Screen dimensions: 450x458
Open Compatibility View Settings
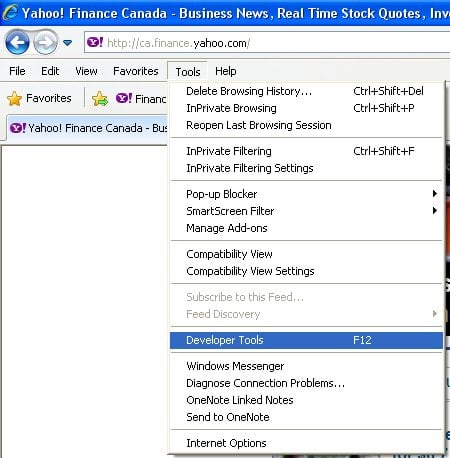coord(307,271)
